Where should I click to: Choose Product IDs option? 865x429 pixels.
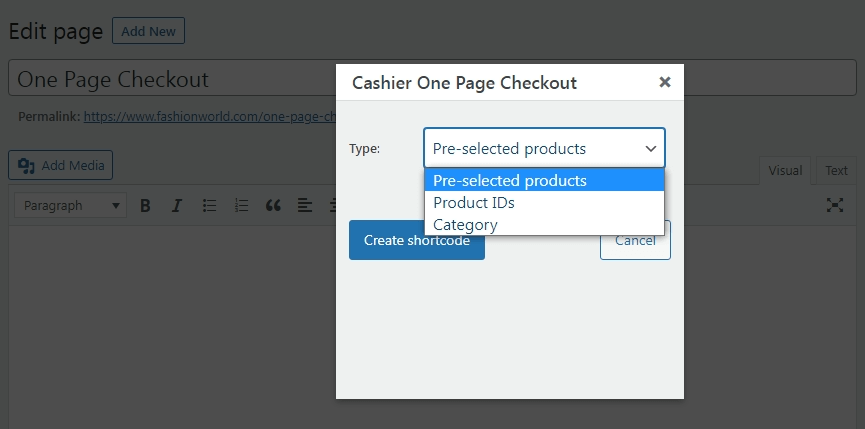coord(544,202)
